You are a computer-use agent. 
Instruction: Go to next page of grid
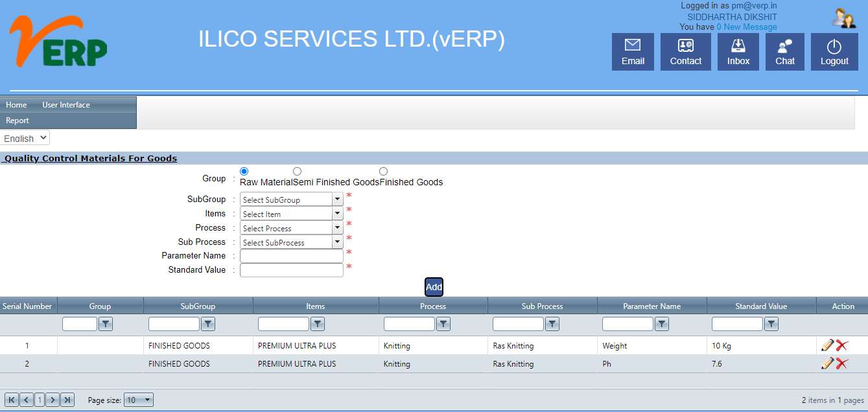tap(53, 400)
